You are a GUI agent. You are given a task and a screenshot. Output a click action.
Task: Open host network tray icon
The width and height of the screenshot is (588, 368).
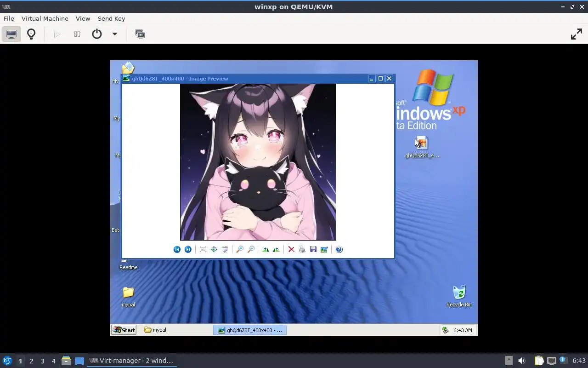click(x=552, y=361)
